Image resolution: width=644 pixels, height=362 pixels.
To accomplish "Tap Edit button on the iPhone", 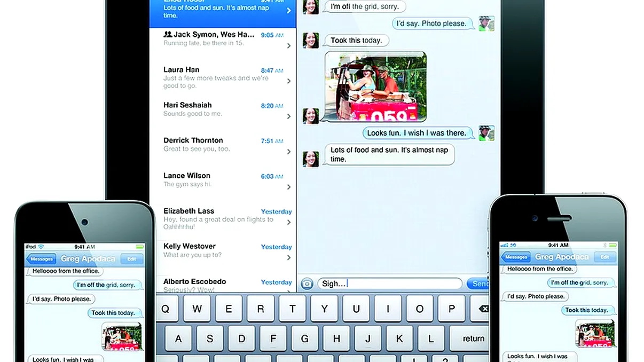I will 604,257.
